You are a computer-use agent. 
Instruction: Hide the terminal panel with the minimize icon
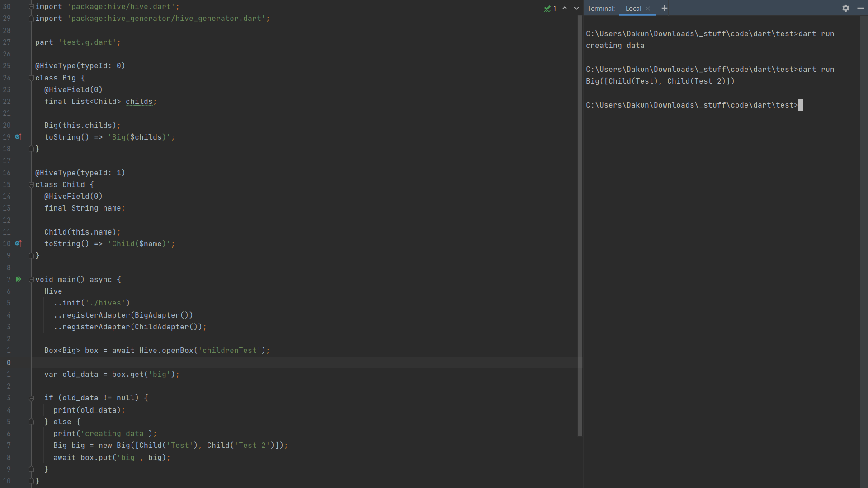[860, 8]
